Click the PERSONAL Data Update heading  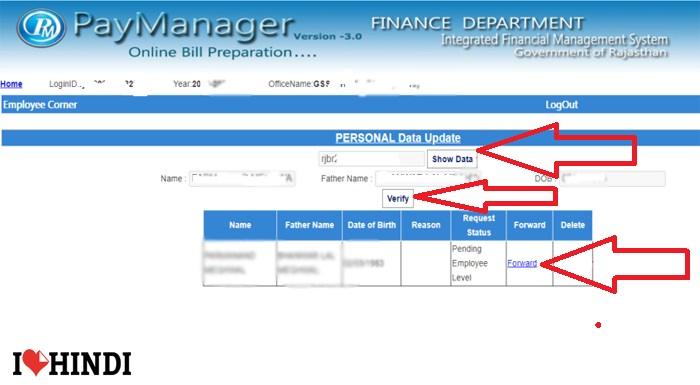tap(398, 138)
